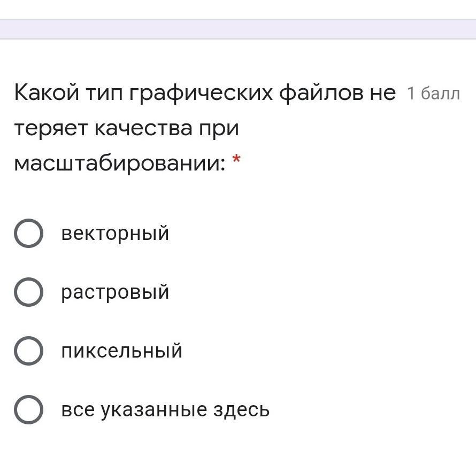Image resolution: width=476 pixels, height=473 pixels.
Task: Click the пиксельный answer label text
Action: click(121, 351)
